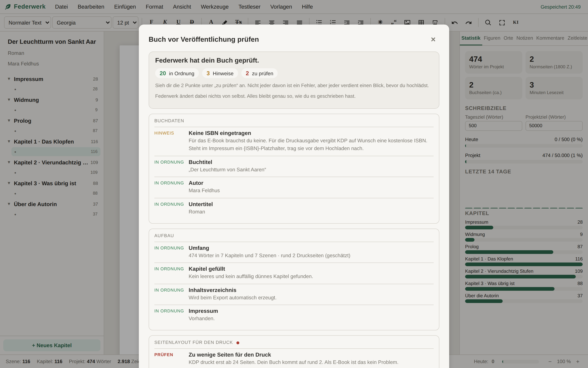The height and width of the screenshot is (368, 588).
Task: Click the '2 zu prüfen' status chip
Action: [x=259, y=73]
